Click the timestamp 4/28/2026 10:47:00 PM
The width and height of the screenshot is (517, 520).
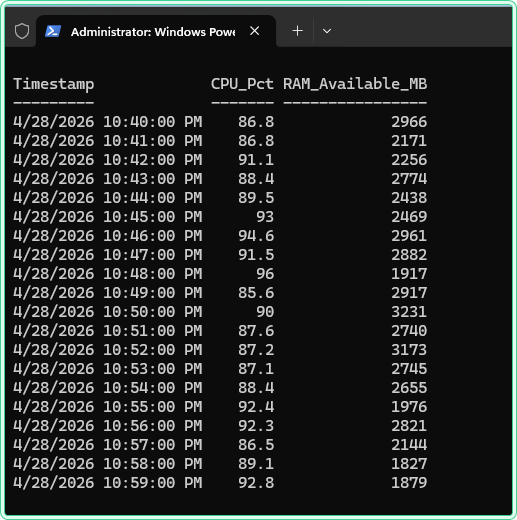pyautogui.click(x=108, y=255)
